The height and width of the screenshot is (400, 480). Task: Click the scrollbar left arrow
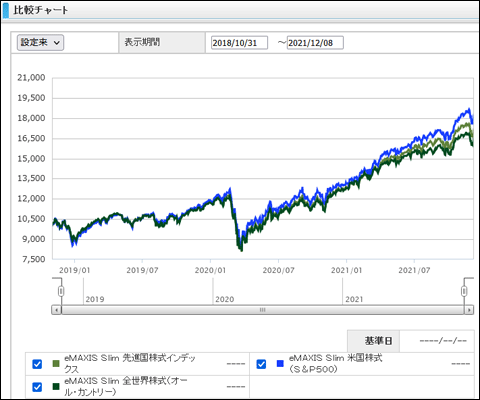pos(56,310)
